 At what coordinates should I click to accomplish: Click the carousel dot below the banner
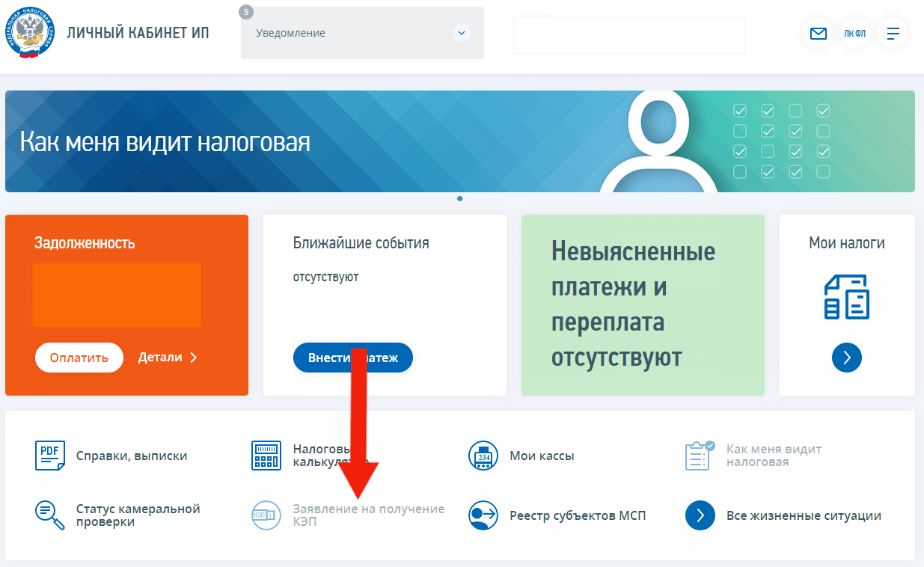(459, 199)
